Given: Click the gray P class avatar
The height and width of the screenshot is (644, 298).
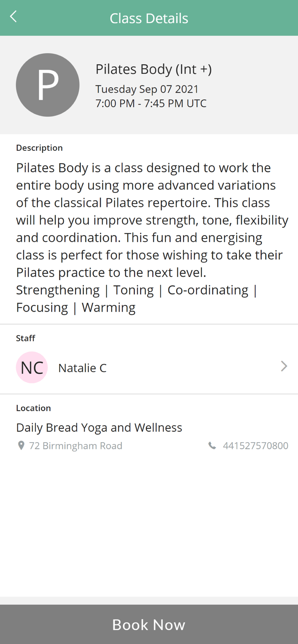Looking at the screenshot, I should (x=48, y=85).
